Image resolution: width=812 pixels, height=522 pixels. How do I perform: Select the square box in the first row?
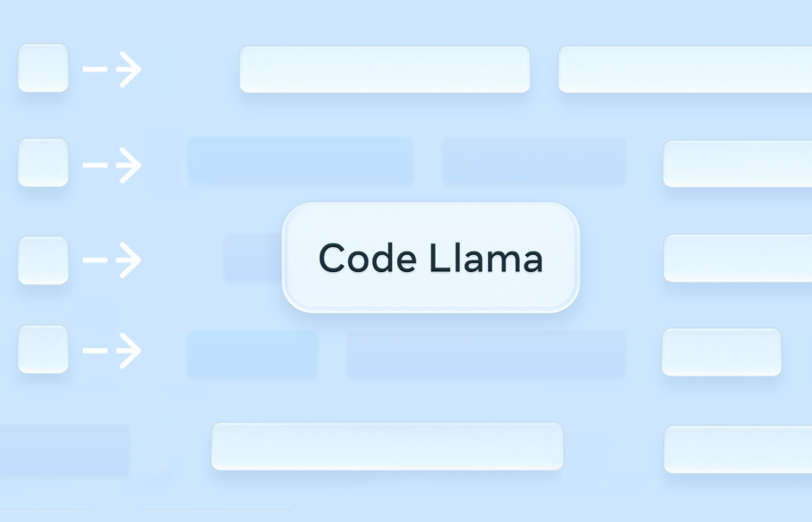(x=43, y=68)
